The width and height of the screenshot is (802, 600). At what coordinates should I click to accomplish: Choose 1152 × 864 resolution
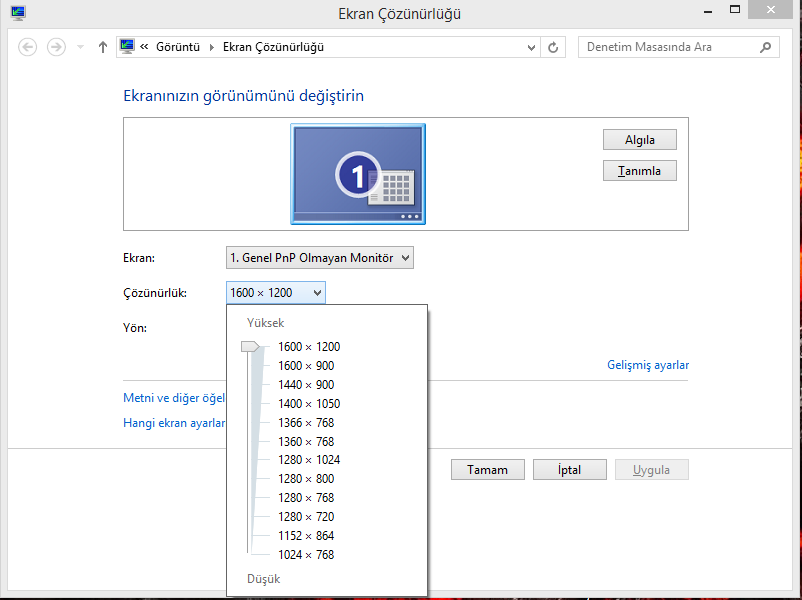tap(306, 536)
